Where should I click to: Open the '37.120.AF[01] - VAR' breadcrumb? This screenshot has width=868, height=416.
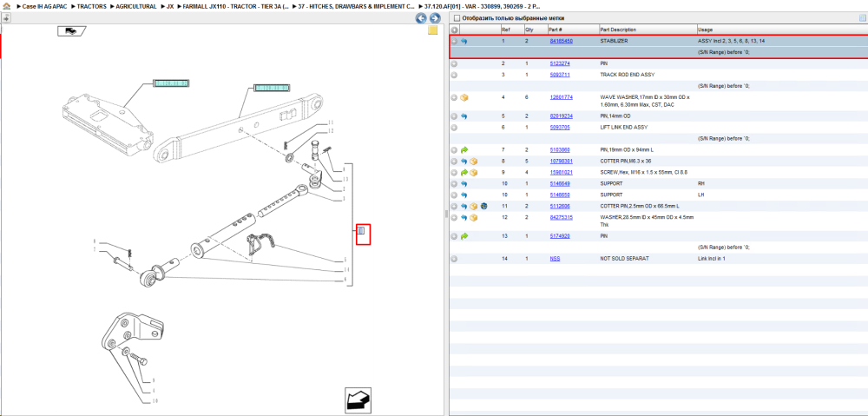click(x=482, y=6)
